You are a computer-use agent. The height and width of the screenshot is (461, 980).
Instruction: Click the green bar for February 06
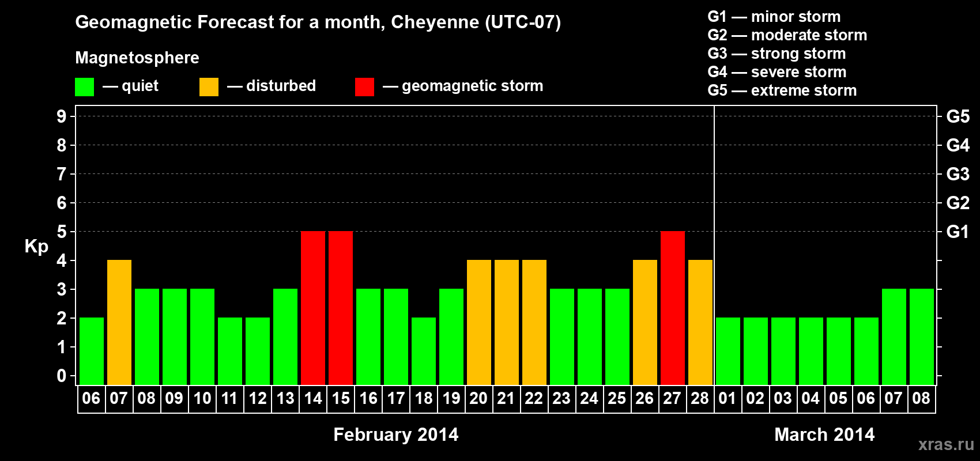tap(92, 351)
